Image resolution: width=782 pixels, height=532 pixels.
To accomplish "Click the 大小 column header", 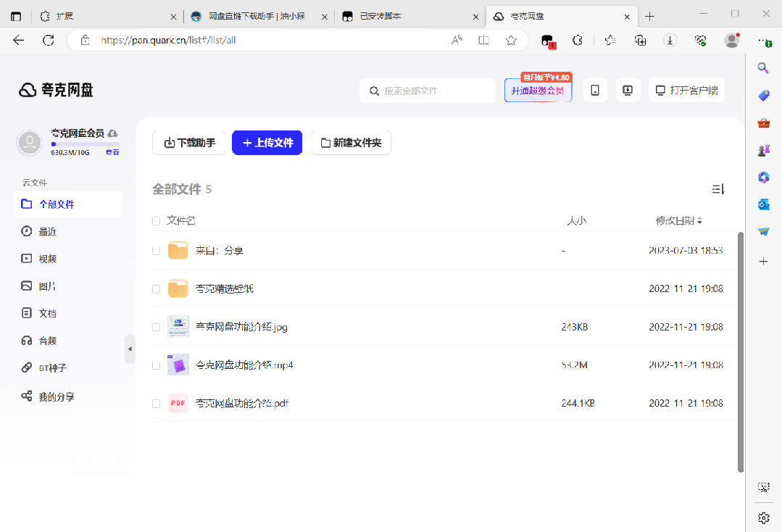I will [x=576, y=220].
